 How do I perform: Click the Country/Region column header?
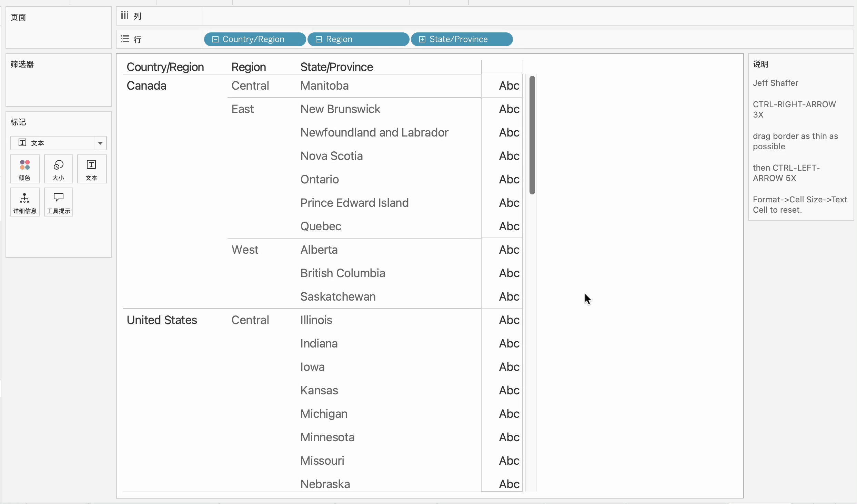(x=165, y=67)
